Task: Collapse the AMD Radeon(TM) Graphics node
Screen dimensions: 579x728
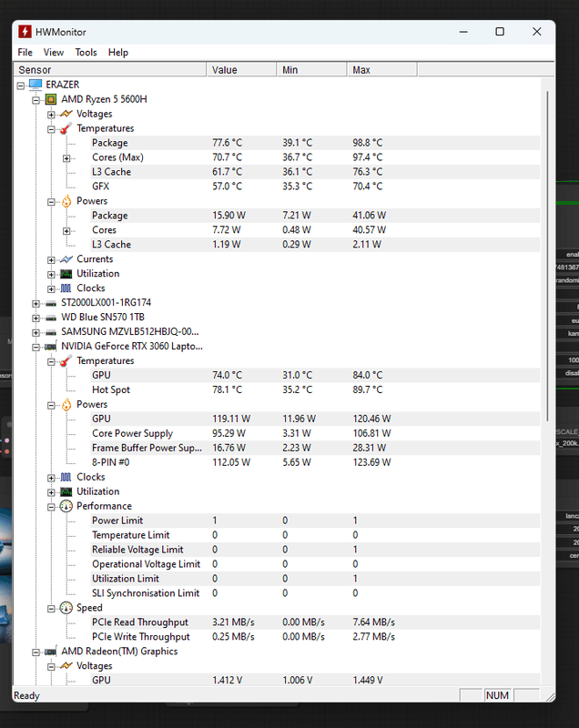Action: point(36,652)
